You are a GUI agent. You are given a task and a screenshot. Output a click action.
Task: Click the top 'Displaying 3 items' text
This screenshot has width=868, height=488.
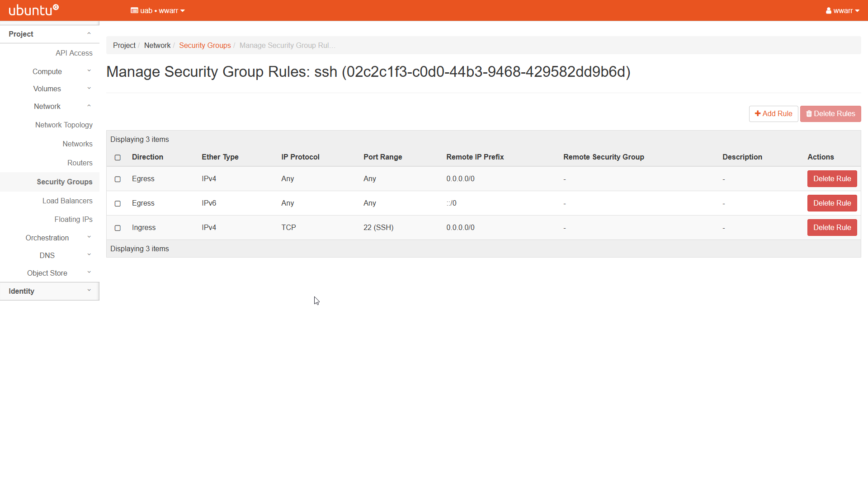click(x=140, y=139)
